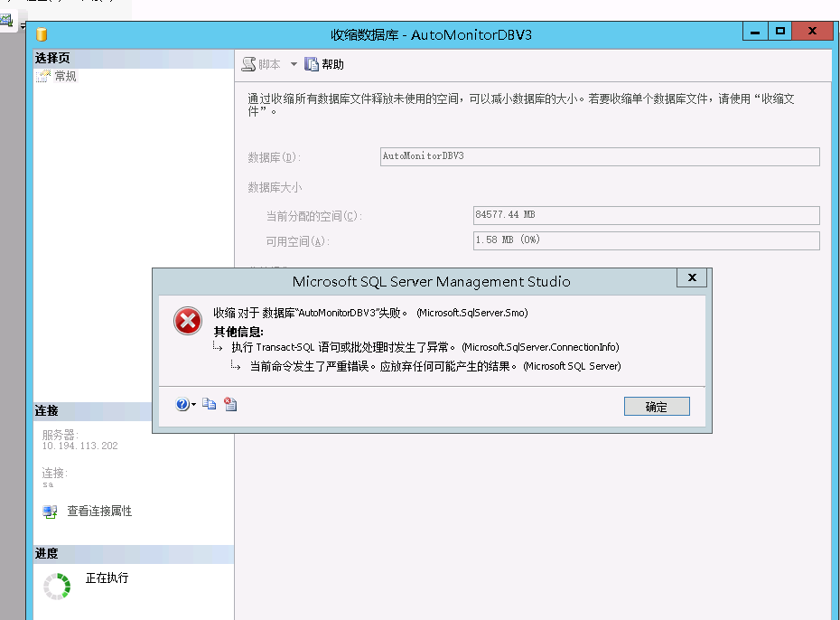Click the 正在执行 status text

click(x=107, y=578)
